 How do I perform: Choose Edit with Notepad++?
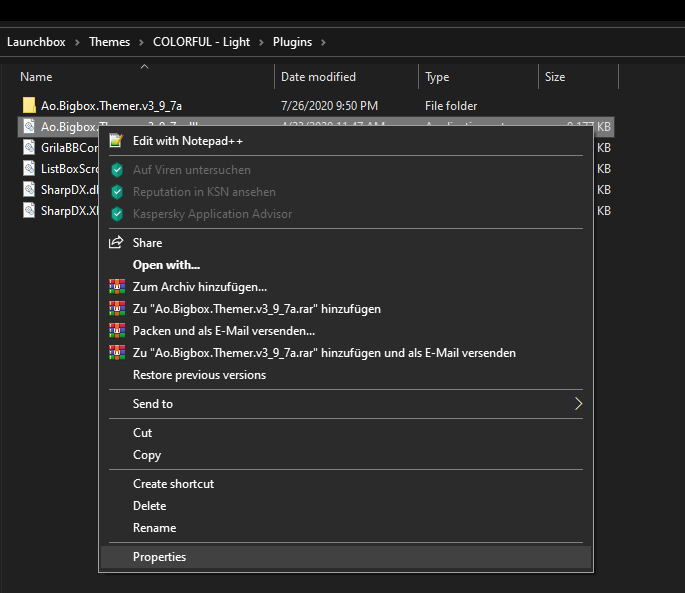tap(346, 141)
